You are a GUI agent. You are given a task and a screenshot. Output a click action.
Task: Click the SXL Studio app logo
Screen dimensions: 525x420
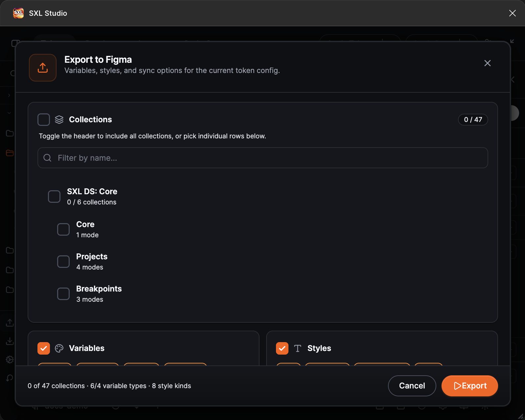18,13
